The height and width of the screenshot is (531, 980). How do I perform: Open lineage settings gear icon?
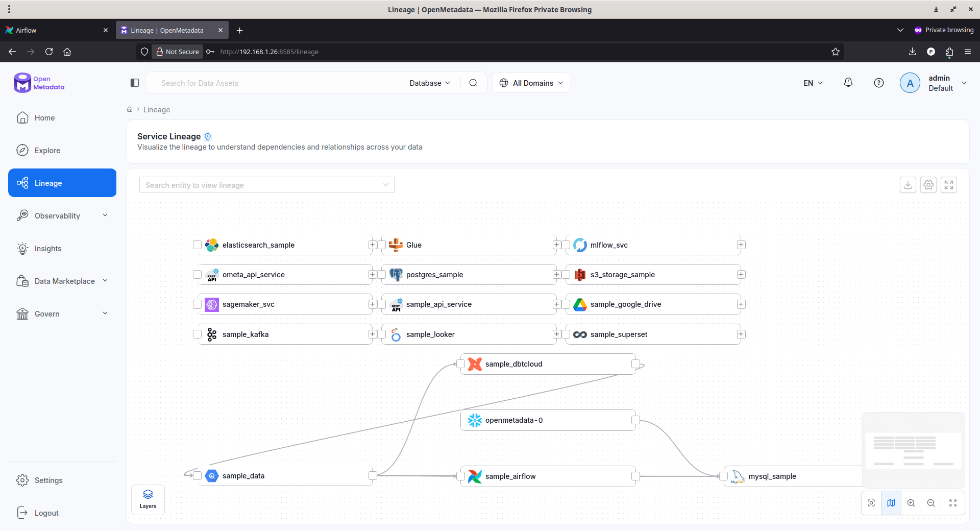click(928, 185)
